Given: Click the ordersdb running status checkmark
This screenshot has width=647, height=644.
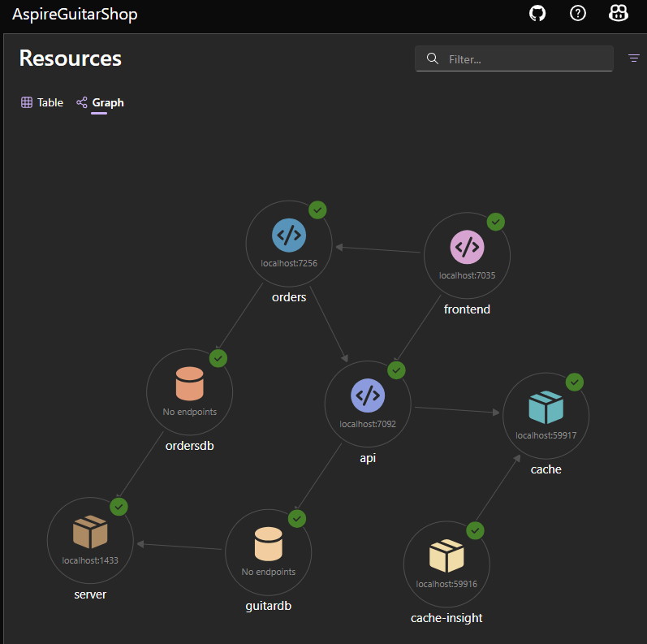Looking at the screenshot, I should point(218,358).
